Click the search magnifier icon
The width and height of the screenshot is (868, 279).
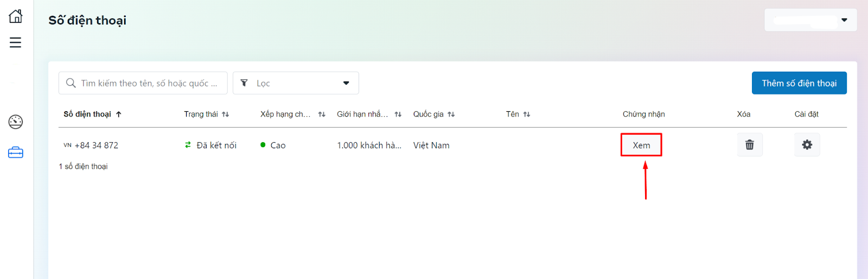coord(71,83)
